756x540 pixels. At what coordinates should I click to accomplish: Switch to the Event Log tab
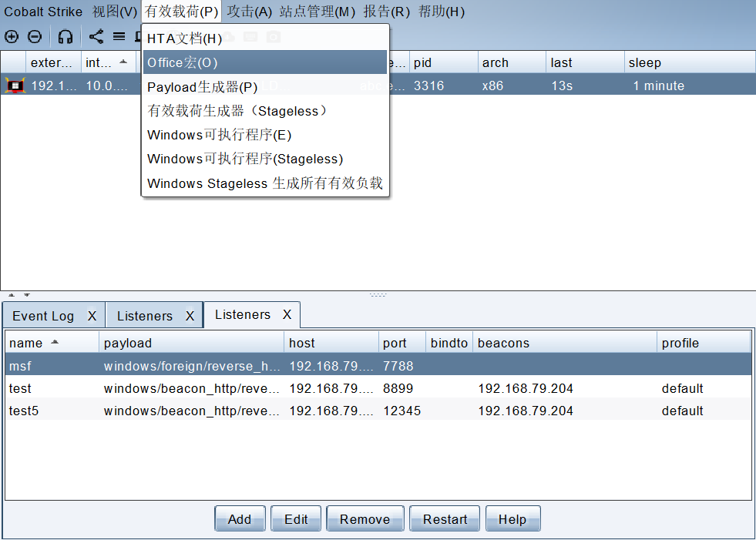point(43,317)
